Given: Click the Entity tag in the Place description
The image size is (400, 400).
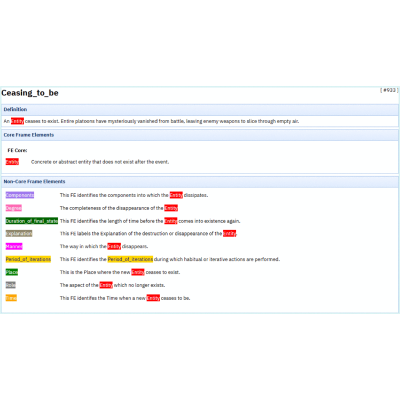Looking at the screenshot, I should point(138,272).
